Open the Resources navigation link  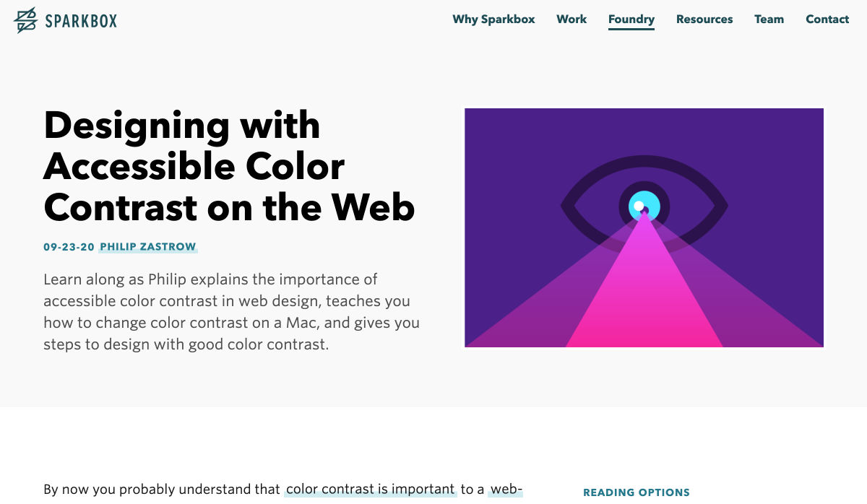click(x=704, y=19)
